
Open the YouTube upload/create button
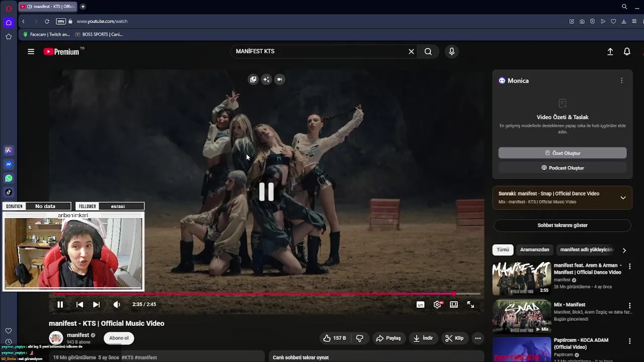pos(610,51)
